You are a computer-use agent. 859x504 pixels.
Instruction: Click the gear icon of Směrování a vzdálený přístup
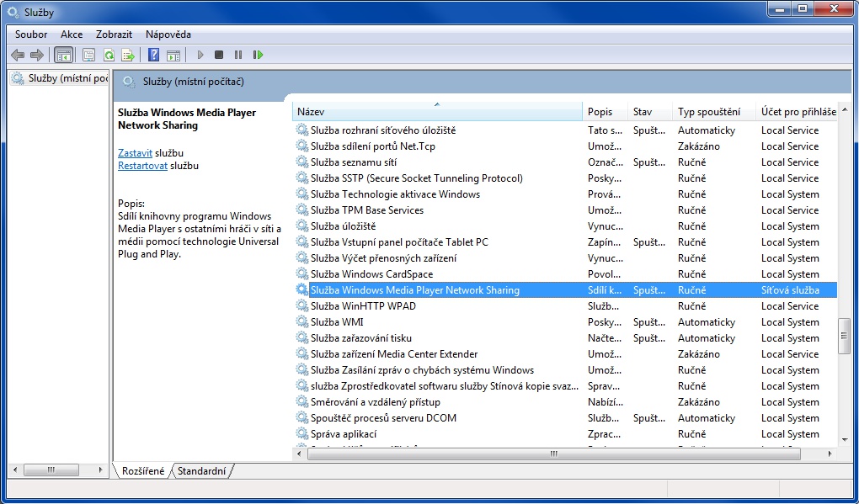pos(301,401)
